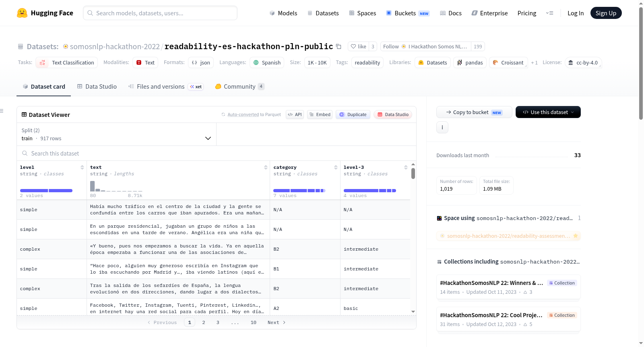Go to Datasets in top navigation
644x347 pixels.
[x=323, y=13]
